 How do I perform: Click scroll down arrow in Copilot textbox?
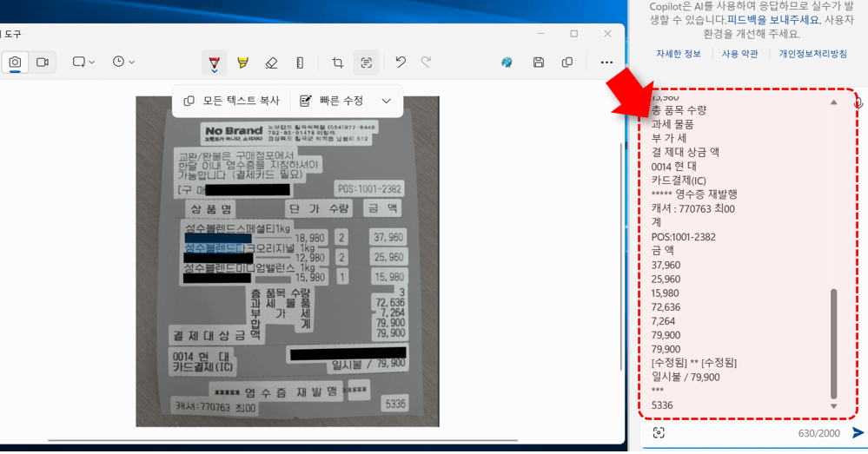pos(833,406)
